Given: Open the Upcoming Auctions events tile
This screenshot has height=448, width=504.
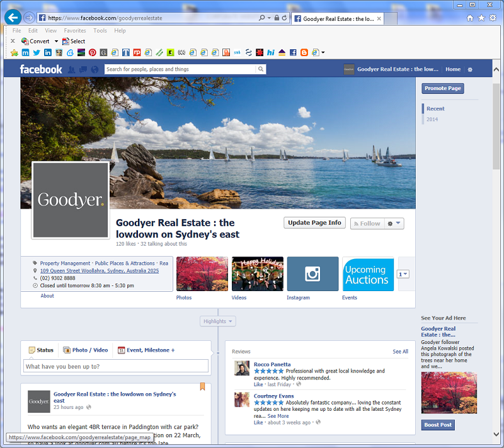Looking at the screenshot, I should (x=368, y=274).
